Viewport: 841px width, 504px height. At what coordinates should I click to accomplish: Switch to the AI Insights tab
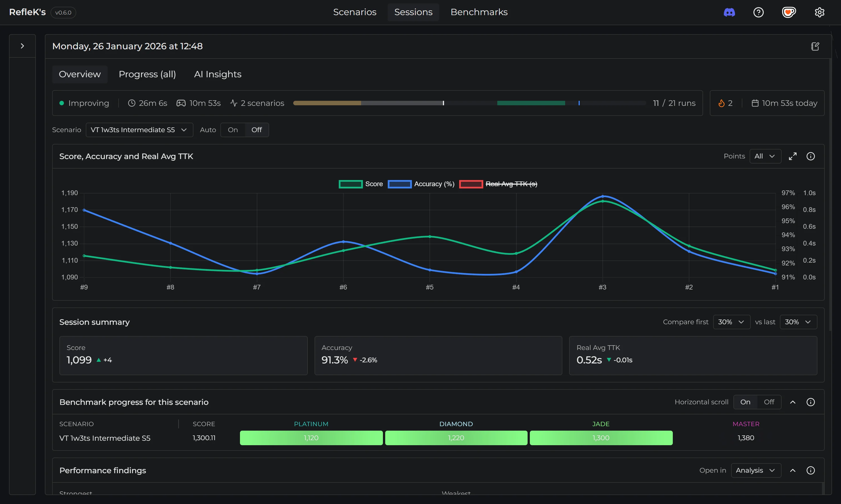(x=218, y=74)
